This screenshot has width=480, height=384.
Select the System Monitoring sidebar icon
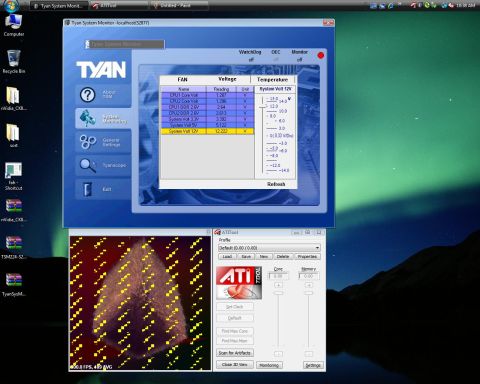(87, 118)
